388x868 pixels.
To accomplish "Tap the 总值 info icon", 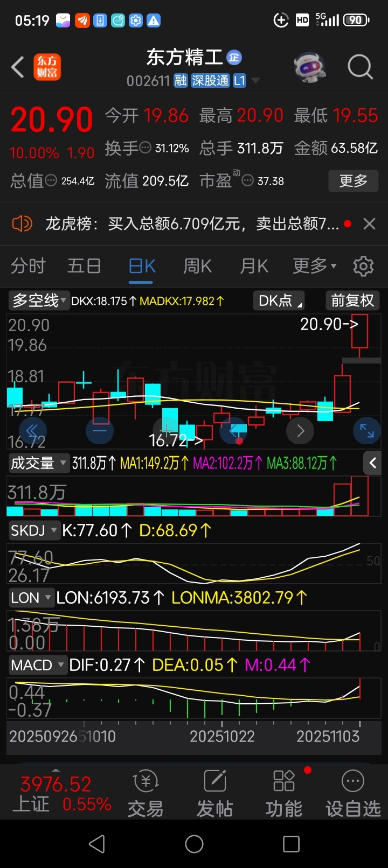I will click(x=51, y=181).
